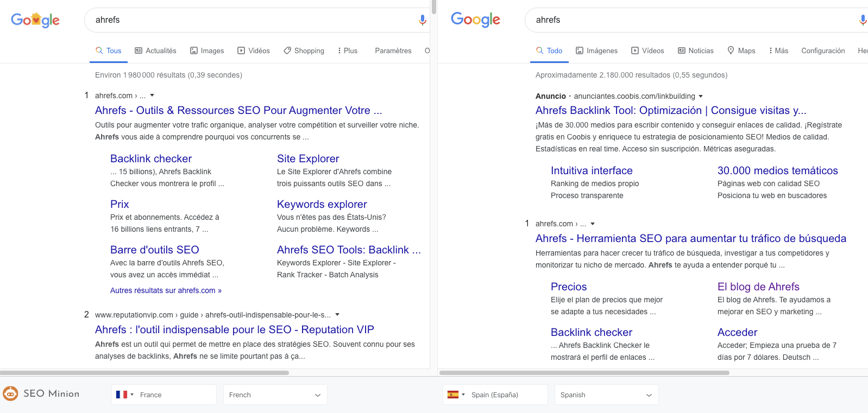The height and width of the screenshot is (413, 868).
Task: Switch to the Noticias tab
Action: click(x=696, y=50)
